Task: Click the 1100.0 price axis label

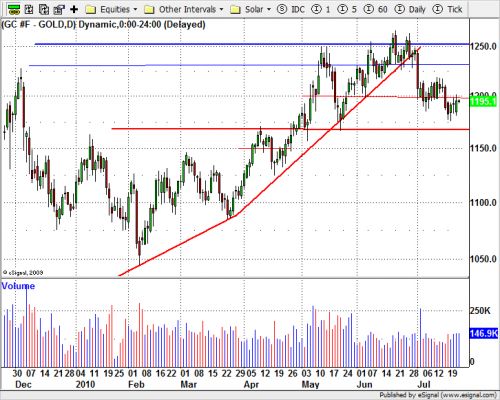Action: coord(483,202)
